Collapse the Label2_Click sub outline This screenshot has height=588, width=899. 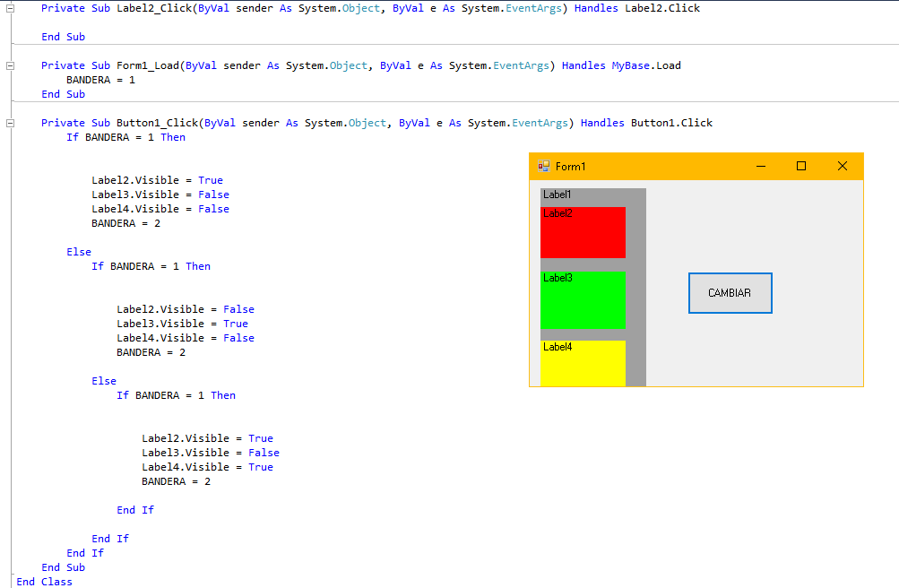click(11, 9)
